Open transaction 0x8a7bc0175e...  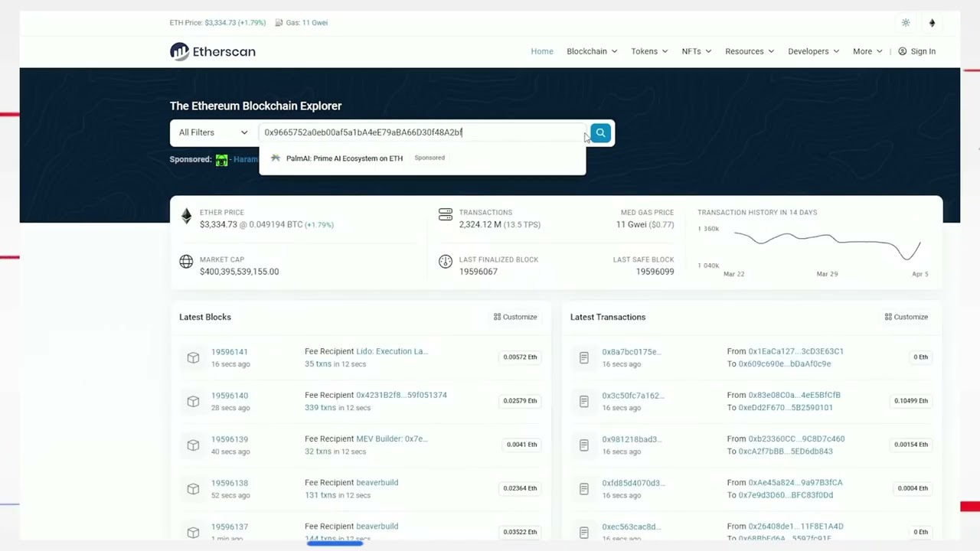tap(631, 352)
